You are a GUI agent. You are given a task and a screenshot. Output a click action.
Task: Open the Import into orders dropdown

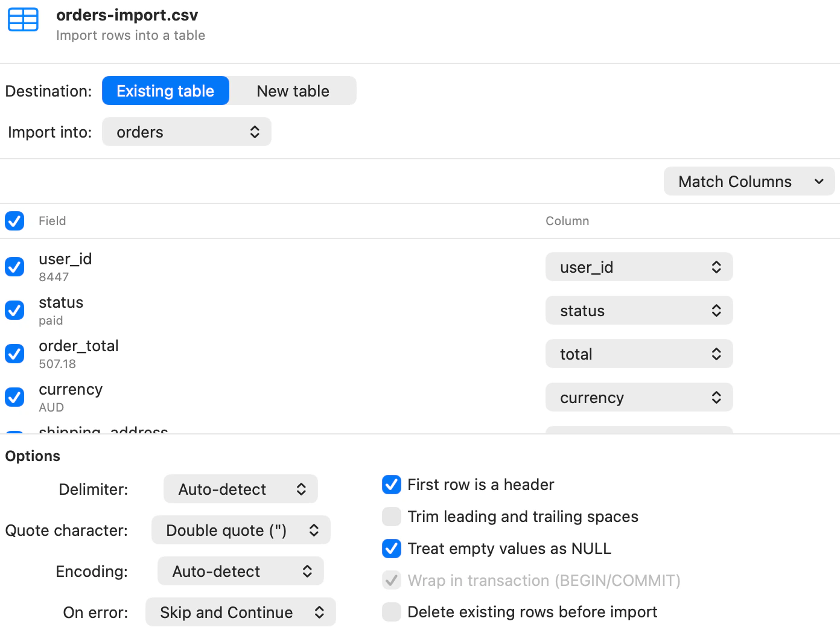click(x=186, y=132)
